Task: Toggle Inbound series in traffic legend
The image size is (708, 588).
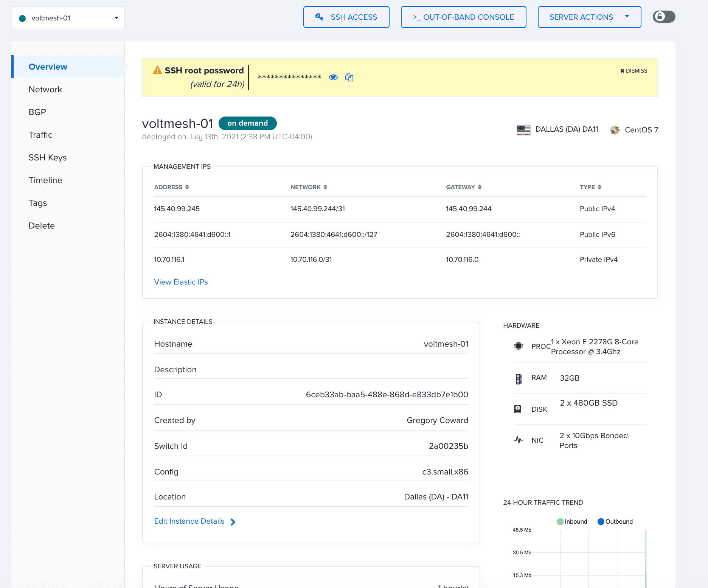Action: [x=572, y=521]
